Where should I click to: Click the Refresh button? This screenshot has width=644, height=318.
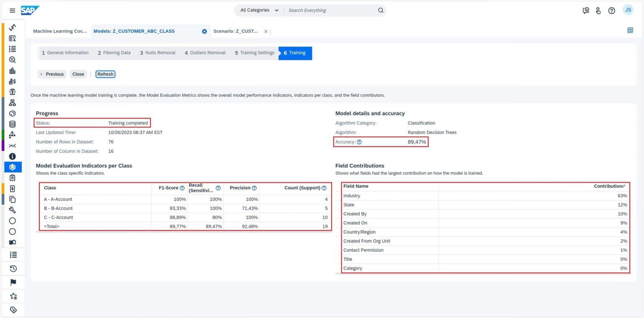click(105, 74)
